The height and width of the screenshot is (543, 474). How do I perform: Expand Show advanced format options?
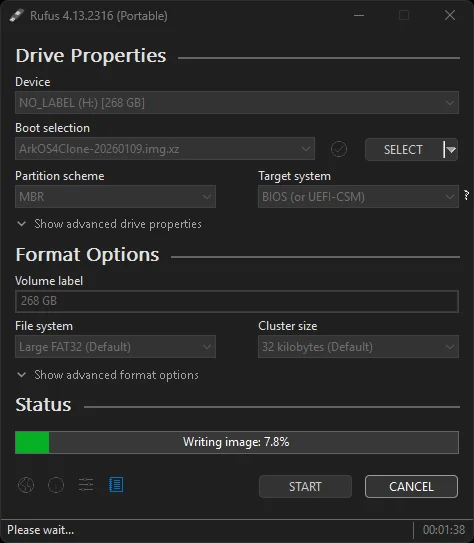[108, 375]
